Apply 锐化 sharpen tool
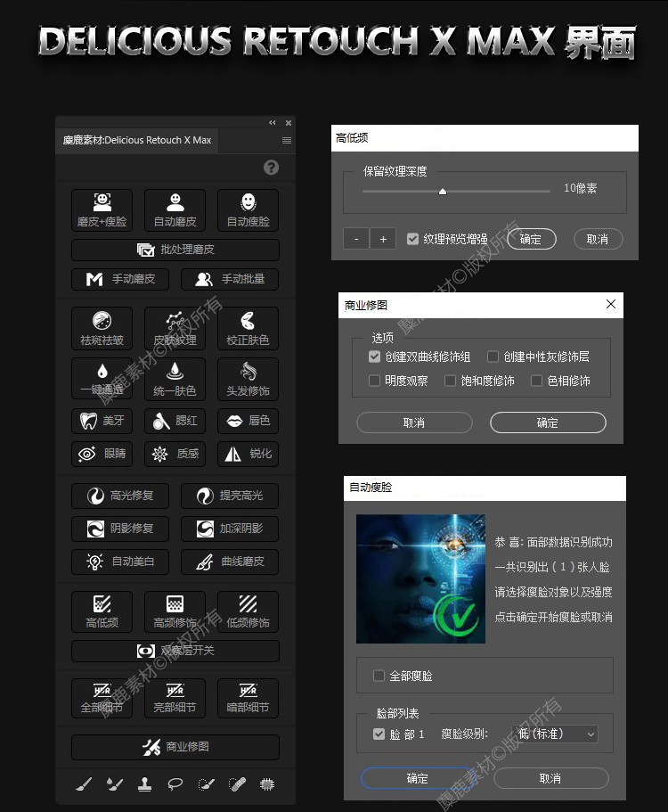 point(248,454)
